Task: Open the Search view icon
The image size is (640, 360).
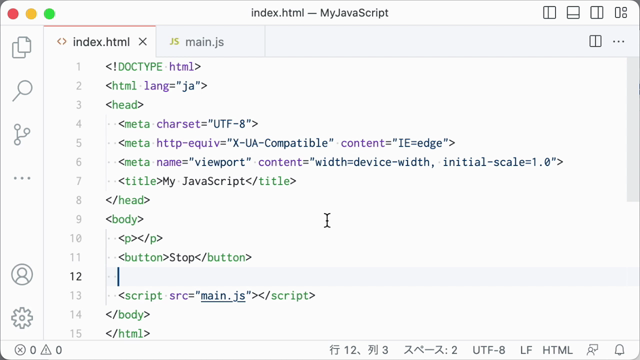Action: [22, 91]
